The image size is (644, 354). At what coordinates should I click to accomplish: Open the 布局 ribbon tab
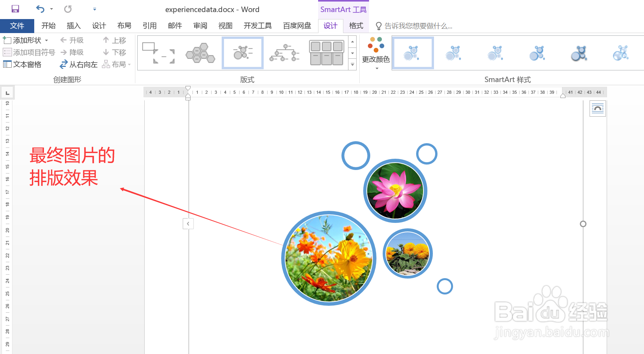click(x=124, y=26)
